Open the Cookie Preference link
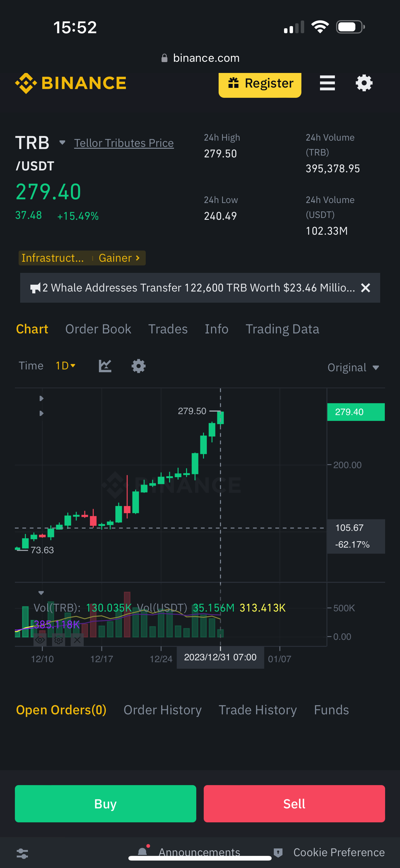The image size is (400, 868). (x=339, y=852)
